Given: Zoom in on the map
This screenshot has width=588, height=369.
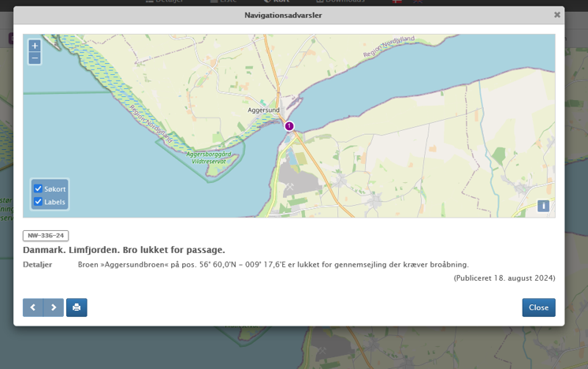Looking at the screenshot, I should (35, 46).
